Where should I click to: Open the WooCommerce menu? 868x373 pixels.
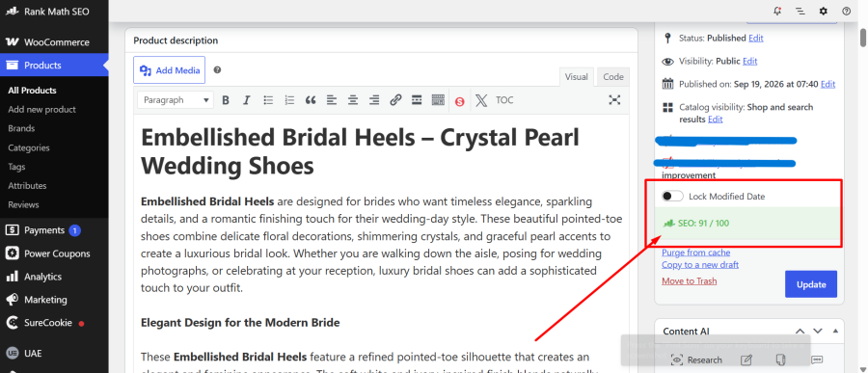point(54,42)
